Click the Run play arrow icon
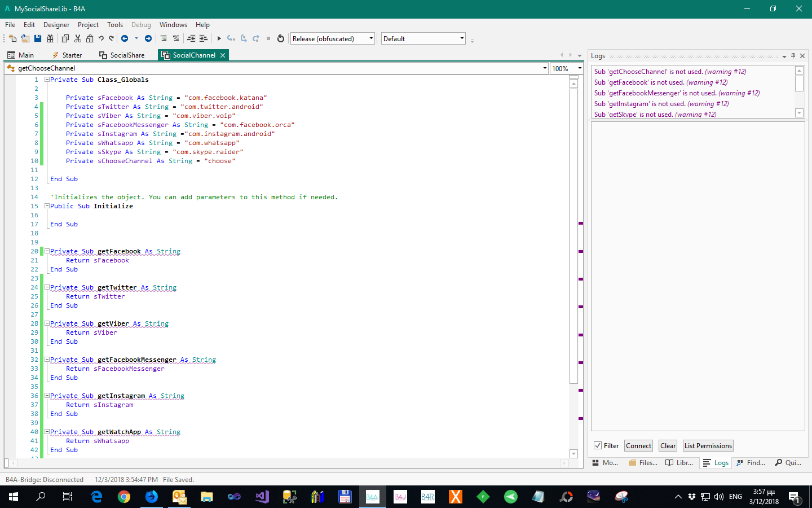The height and width of the screenshot is (508, 812). (219, 38)
